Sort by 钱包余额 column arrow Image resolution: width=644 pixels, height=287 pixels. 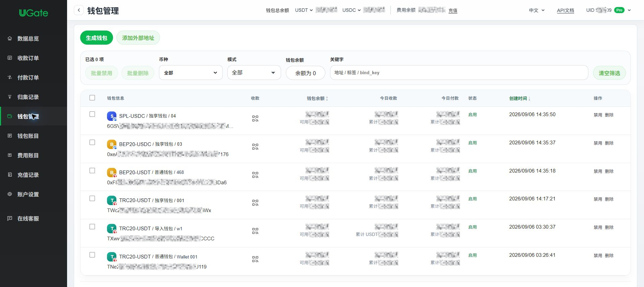point(327,98)
